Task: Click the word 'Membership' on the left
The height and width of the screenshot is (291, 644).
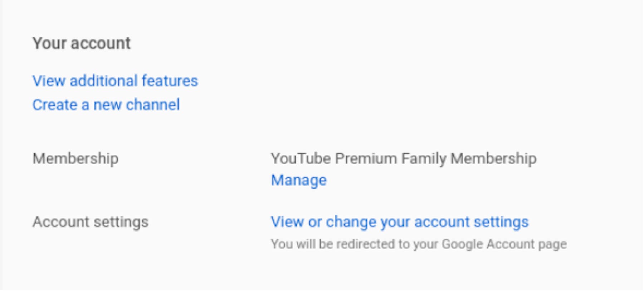Action: coord(75,158)
